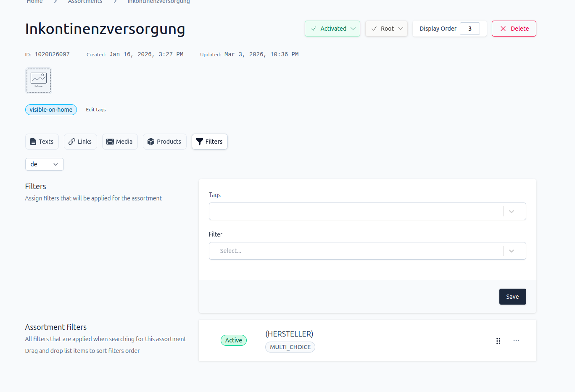Open the Media tab
The height and width of the screenshot is (392, 575).
120,142
